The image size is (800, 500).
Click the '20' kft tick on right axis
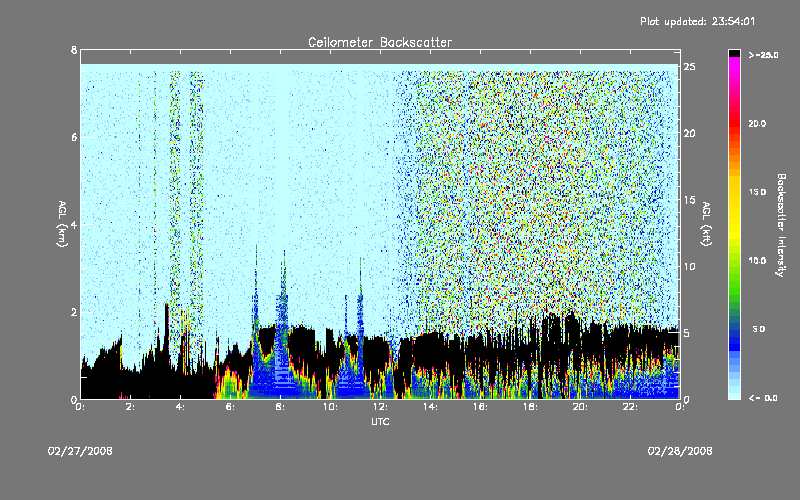(x=690, y=133)
